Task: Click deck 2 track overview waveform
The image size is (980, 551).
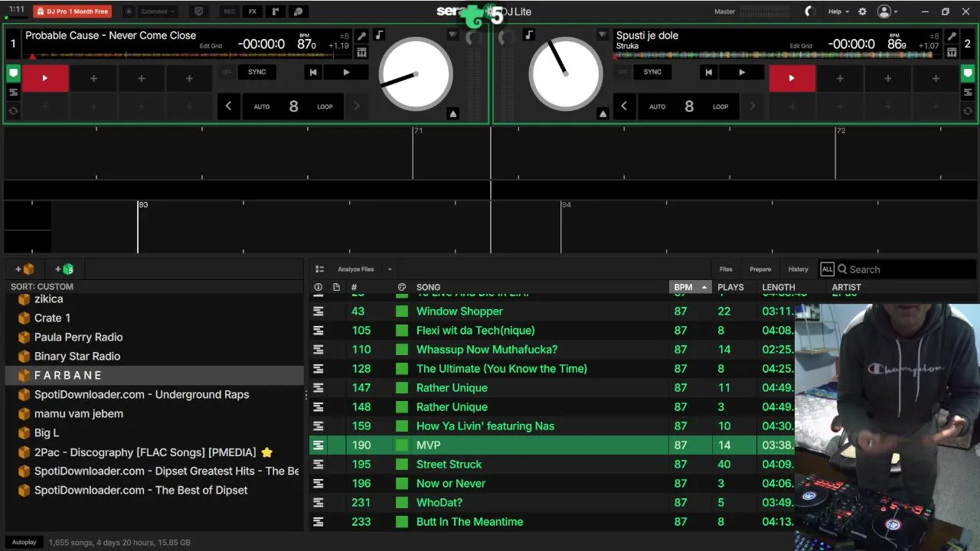Action: [777, 55]
